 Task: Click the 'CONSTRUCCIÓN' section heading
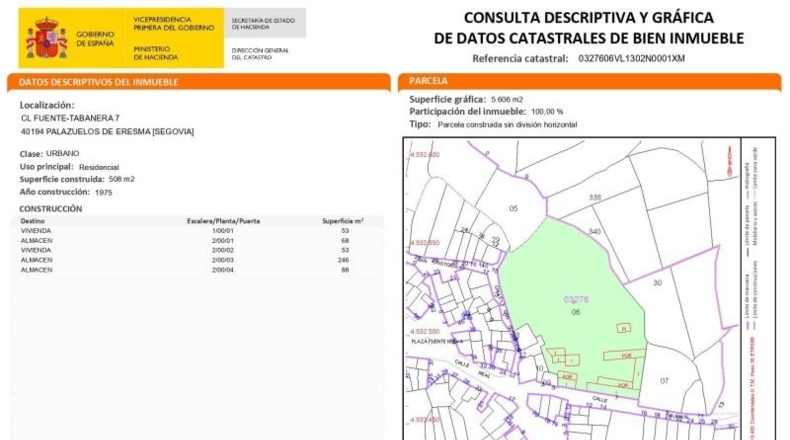pyautogui.click(x=50, y=209)
